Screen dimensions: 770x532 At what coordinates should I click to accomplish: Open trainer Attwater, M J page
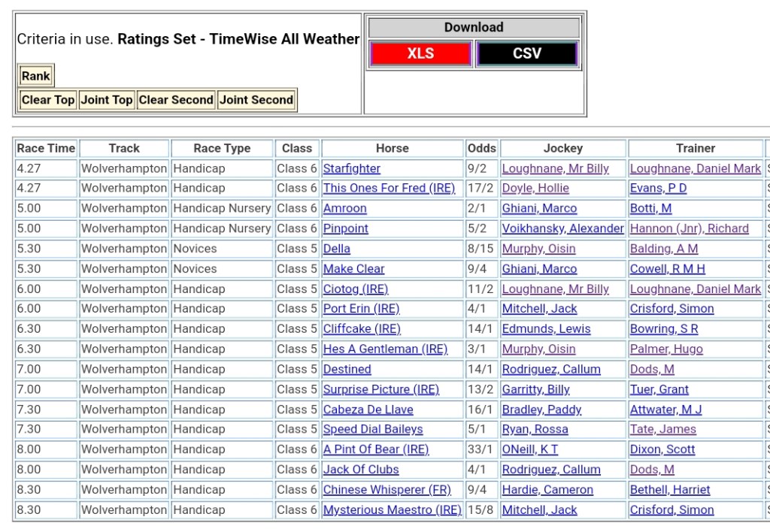[x=665, y=410]
